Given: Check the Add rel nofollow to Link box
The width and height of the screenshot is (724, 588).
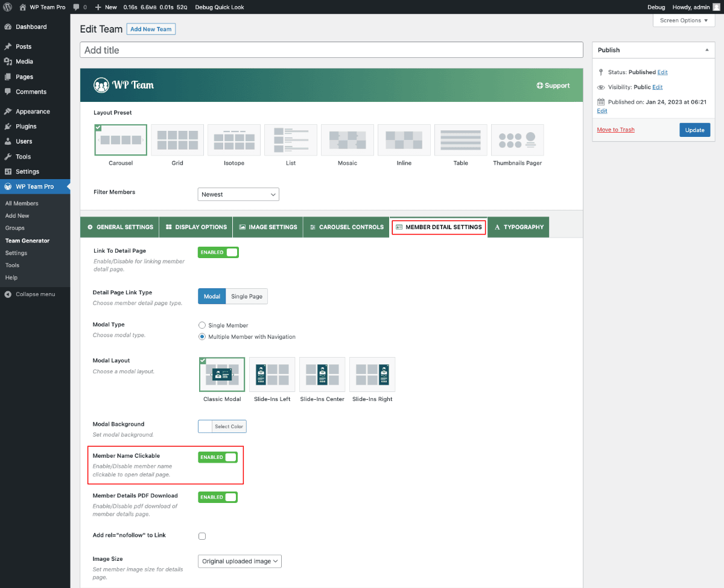Looking at the screenshot, I should pos(202,536).
